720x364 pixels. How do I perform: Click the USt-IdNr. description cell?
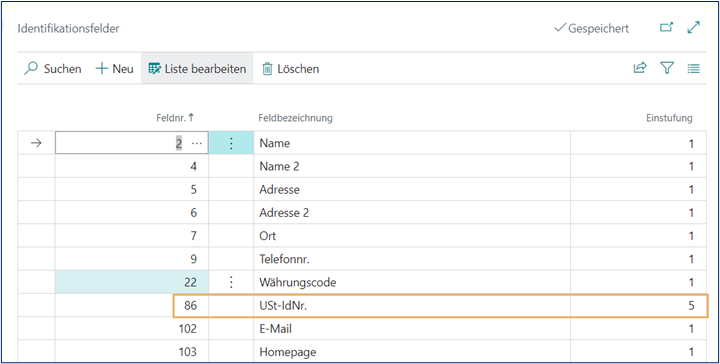click(412, 306)
